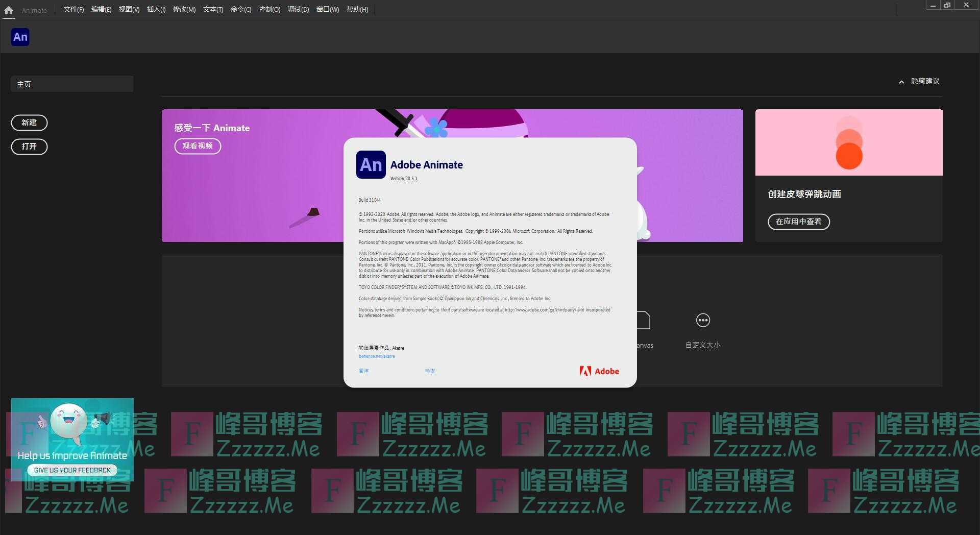Click the Animate 'An' logo below menu bar

[20, 37]
